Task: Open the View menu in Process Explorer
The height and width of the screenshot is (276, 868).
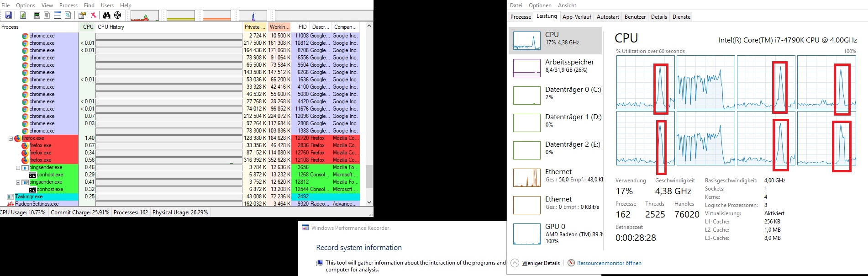Action: click(47, 5)
